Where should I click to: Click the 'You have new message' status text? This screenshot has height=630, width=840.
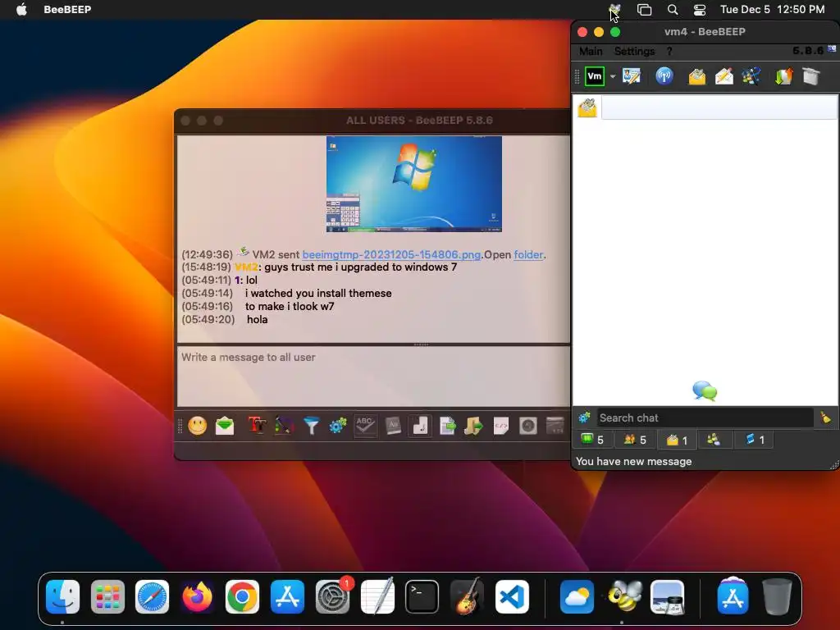[634, 461]
